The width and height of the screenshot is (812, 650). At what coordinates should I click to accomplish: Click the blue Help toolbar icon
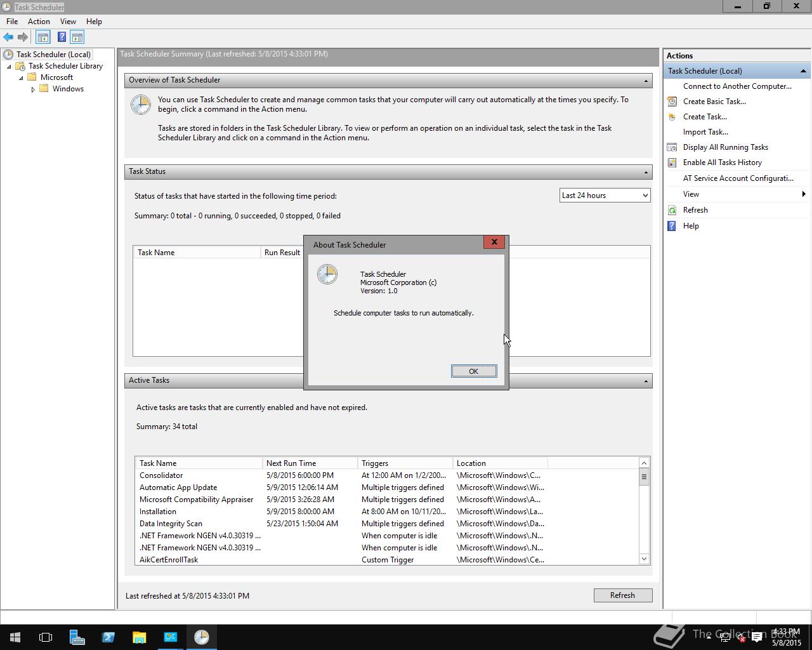click(x=62, y=37)
